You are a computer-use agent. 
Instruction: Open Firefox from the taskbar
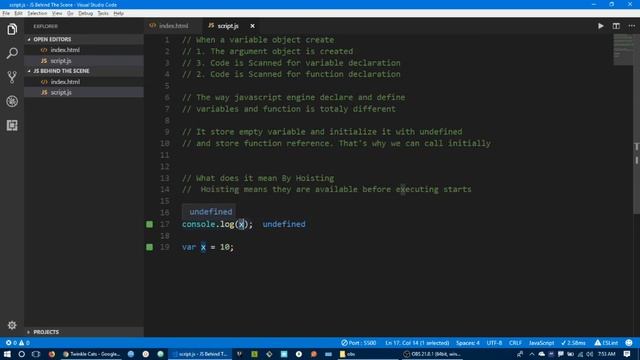[x=52, y=354]
